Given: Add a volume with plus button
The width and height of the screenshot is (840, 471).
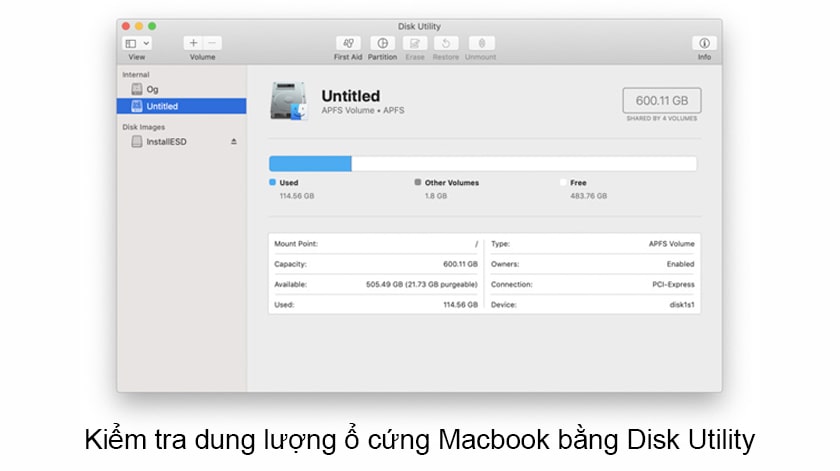Looking at the screenshot, I should 193,43.
